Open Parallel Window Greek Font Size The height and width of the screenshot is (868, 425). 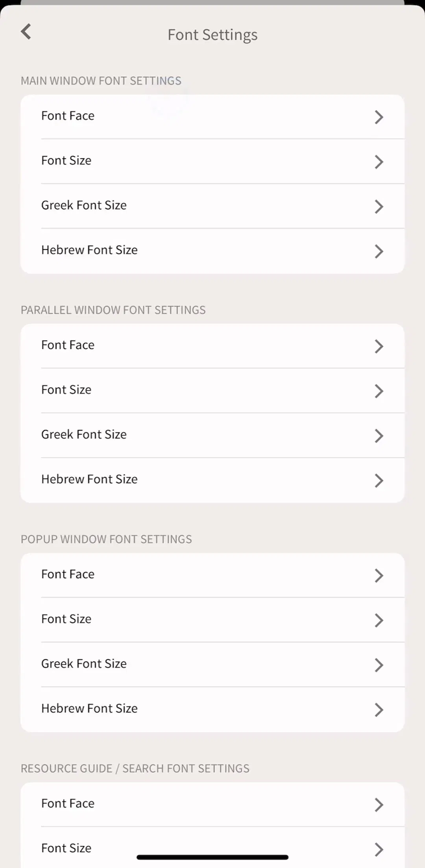[x=213, y=435]
